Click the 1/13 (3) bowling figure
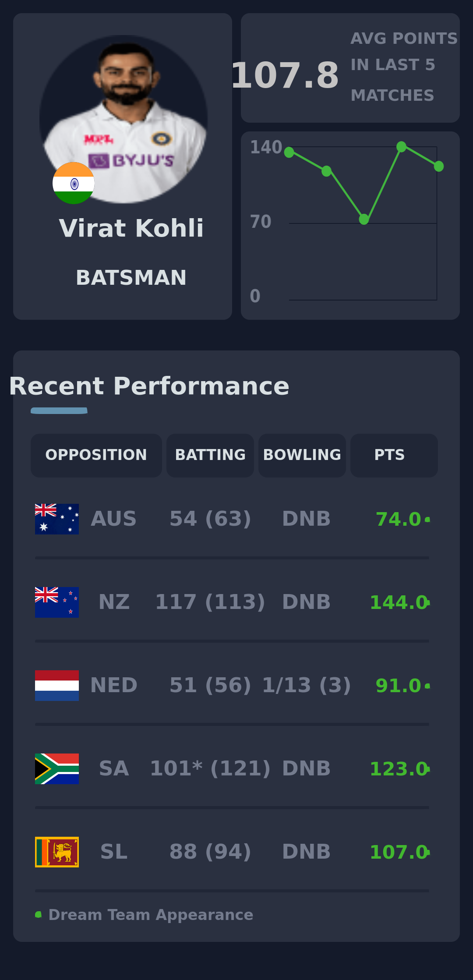Image resolution: width=473 pixels, height=980 pixels. (307, 685)
